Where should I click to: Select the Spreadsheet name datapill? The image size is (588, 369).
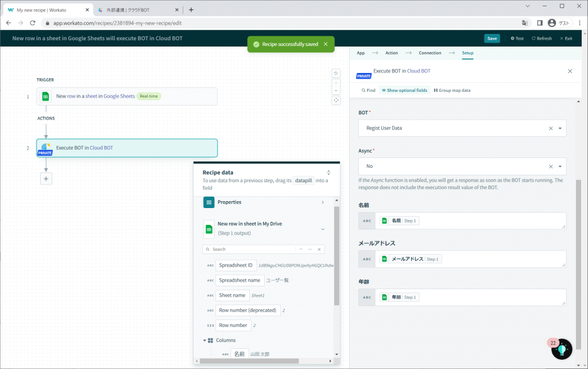(x=239, y=280)
